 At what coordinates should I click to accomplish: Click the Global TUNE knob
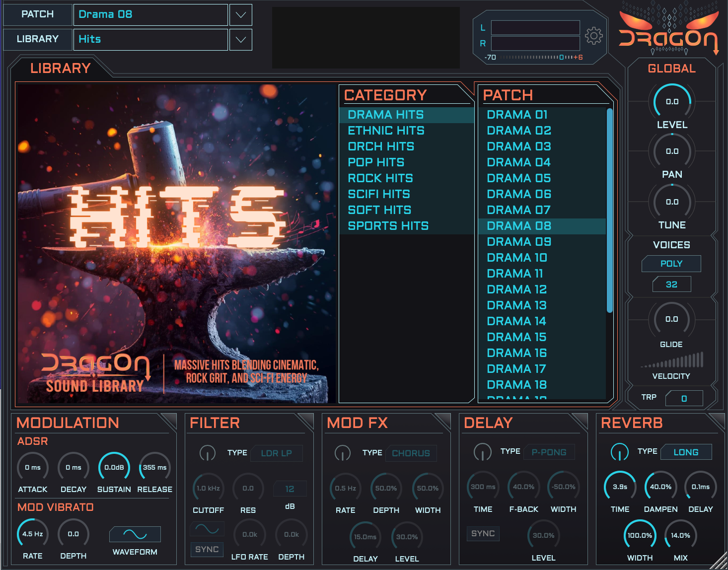coord(672,202)
